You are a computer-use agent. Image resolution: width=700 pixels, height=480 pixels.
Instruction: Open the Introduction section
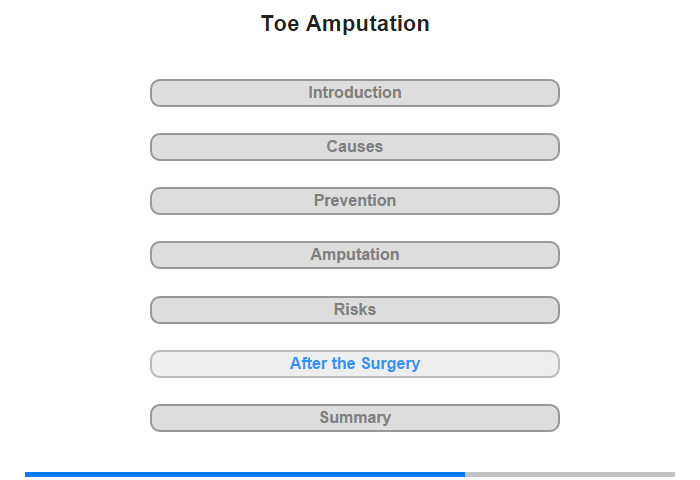[354, 93]
